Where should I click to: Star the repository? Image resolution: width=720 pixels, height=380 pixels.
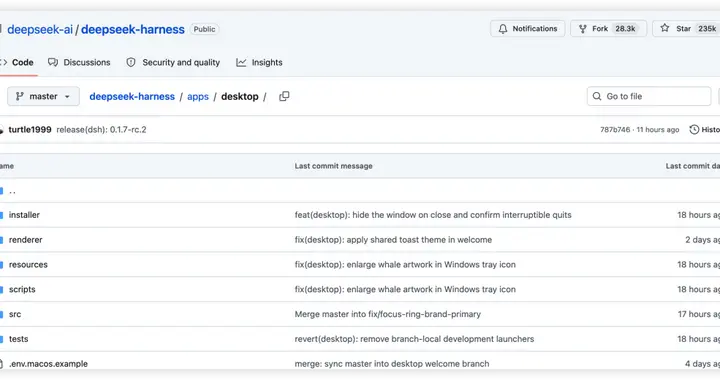point(686,29)
